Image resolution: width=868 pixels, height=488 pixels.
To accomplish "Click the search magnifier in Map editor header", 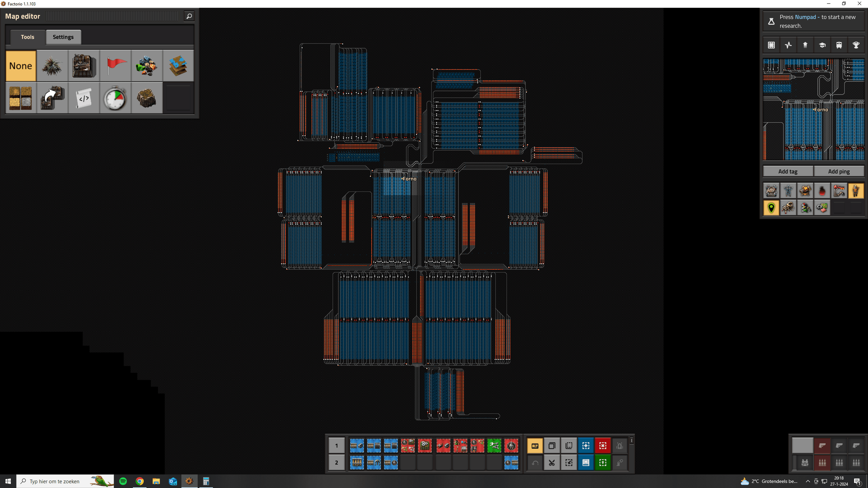I will (x=189, y=16).
